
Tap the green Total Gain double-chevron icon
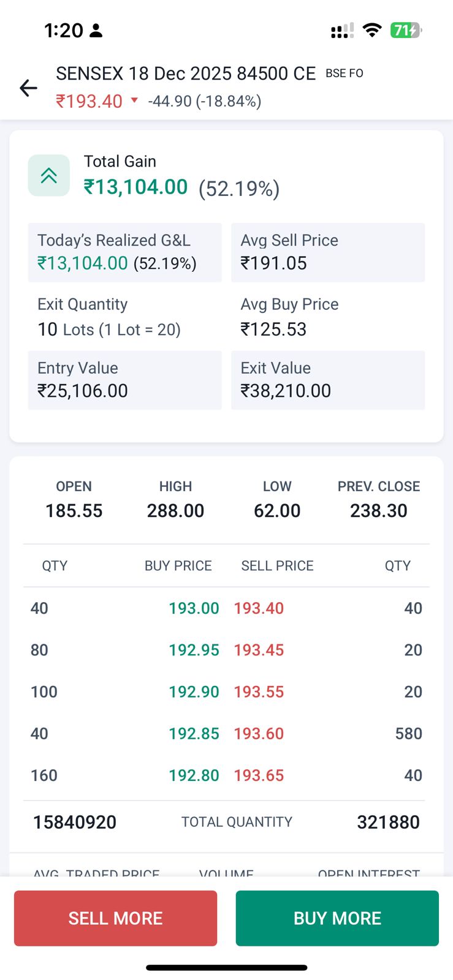(x=49, y=176)
